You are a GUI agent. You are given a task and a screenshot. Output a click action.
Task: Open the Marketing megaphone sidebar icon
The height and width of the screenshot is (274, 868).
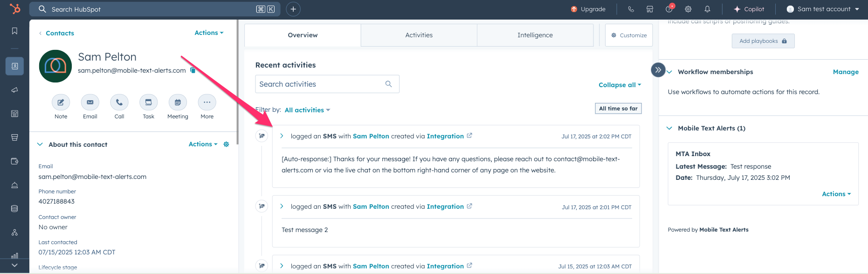(14, 90)
